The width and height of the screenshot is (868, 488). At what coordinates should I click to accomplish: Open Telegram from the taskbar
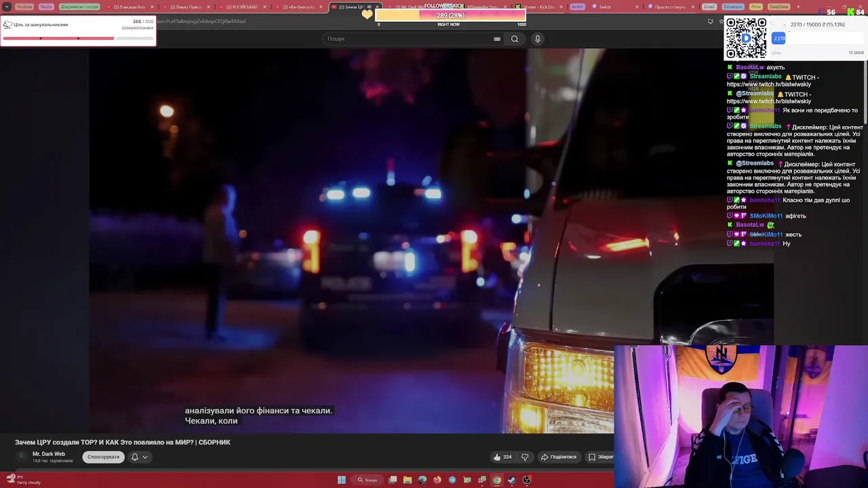point(452,480)
